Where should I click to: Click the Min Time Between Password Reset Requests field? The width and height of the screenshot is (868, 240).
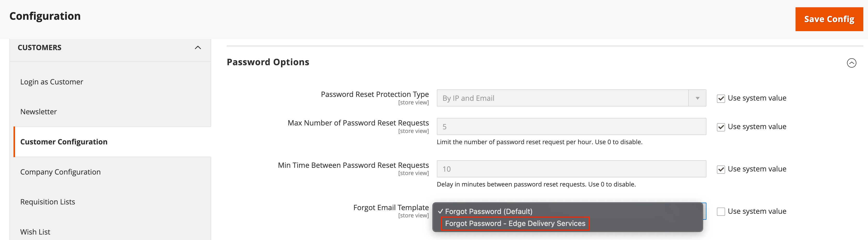tap(571, 169)
